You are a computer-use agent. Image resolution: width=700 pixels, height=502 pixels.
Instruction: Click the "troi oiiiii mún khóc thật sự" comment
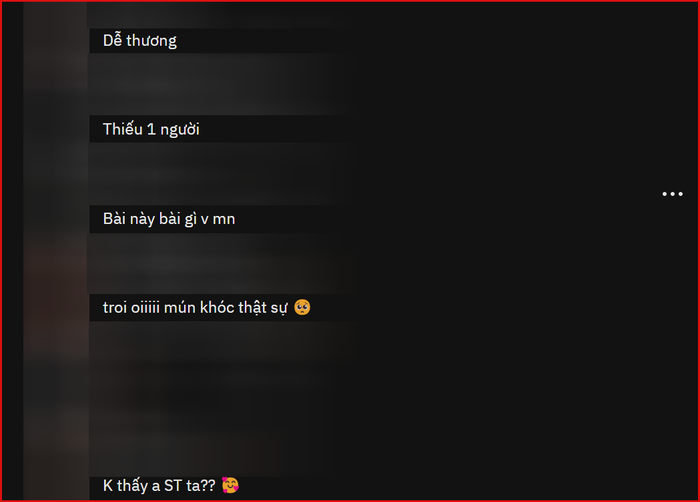pos(195,308)
